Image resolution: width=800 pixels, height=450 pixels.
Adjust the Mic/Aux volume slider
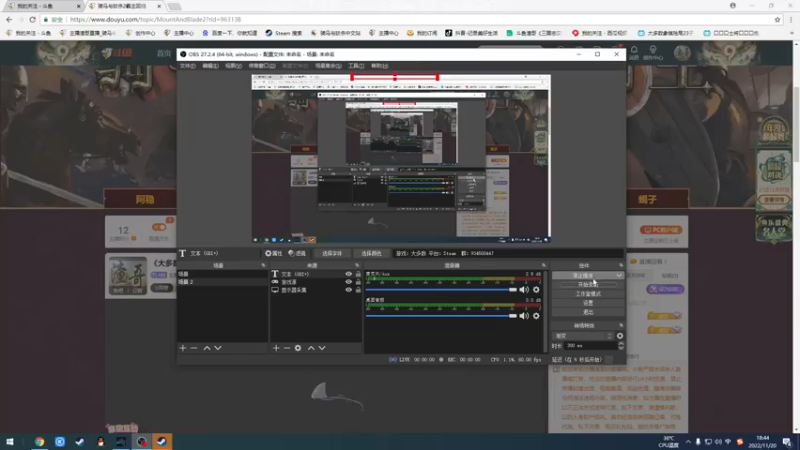441,290
